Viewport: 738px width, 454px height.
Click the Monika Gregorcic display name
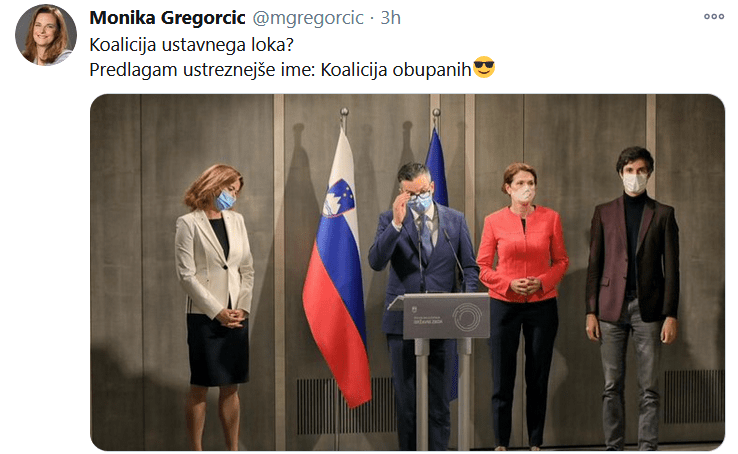pyautogui.click(x=167, y=18)
